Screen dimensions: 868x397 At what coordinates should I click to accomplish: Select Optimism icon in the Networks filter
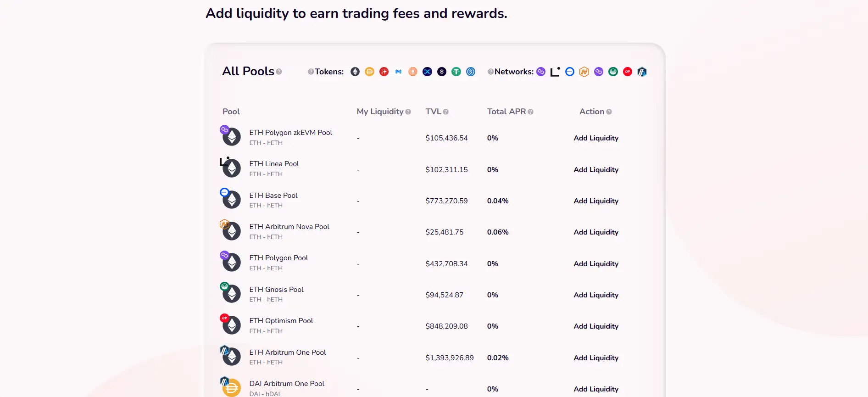point(628,72)
